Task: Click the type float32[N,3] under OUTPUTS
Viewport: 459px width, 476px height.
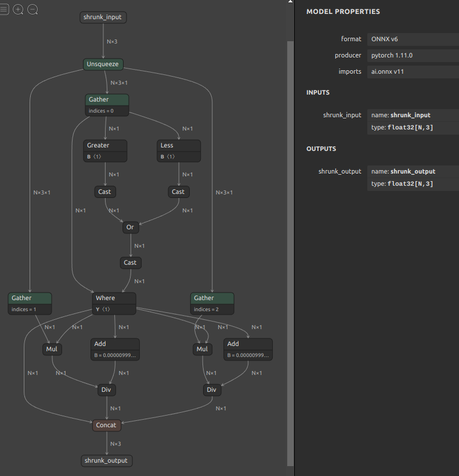Action: tap(413, 184)
